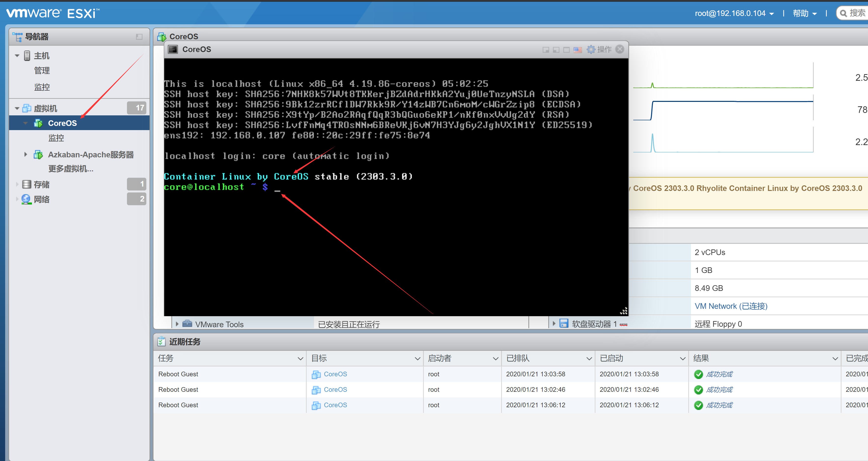Collapse the CoreOS tree node
This screenshot has width=868, height=461.
tap(26, 123)
